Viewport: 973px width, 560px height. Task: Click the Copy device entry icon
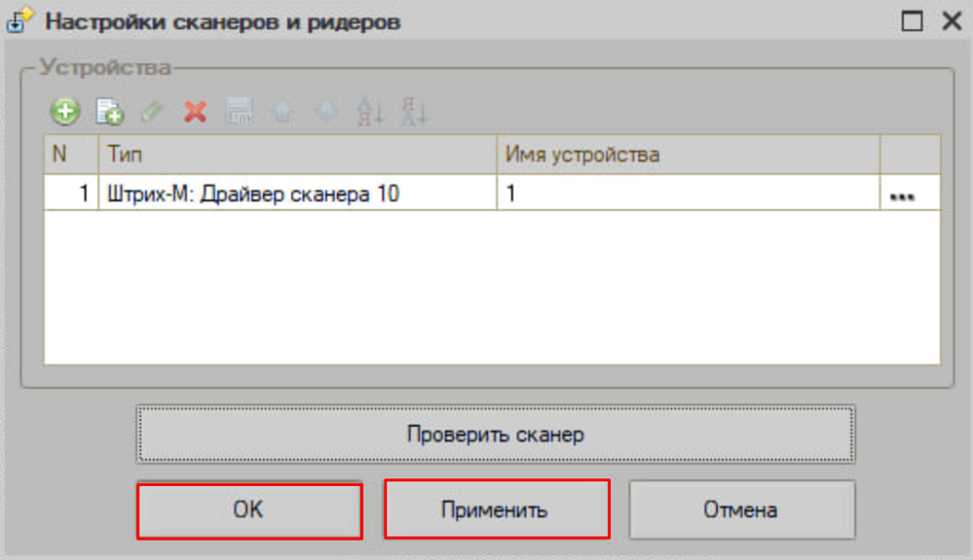[x=109, y=112]
